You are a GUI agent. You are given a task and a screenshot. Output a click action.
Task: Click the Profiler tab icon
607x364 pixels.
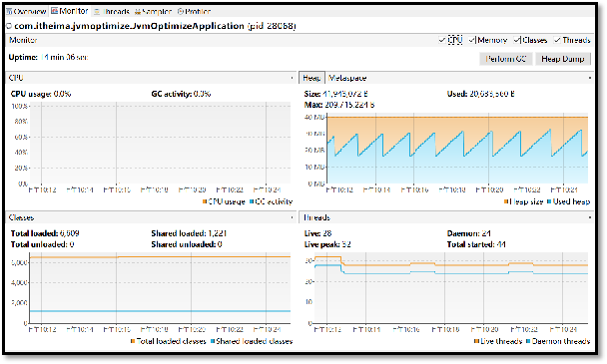tap(181, 12)
